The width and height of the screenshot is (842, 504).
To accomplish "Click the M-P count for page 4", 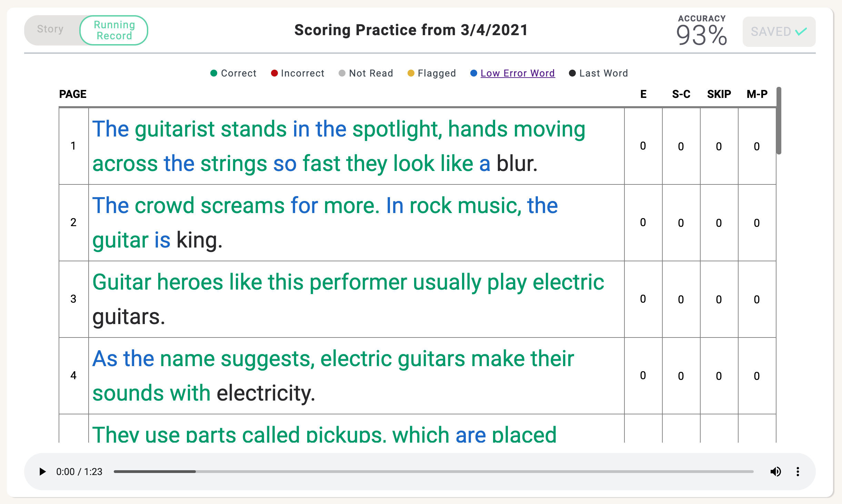I will coord(757,376).
